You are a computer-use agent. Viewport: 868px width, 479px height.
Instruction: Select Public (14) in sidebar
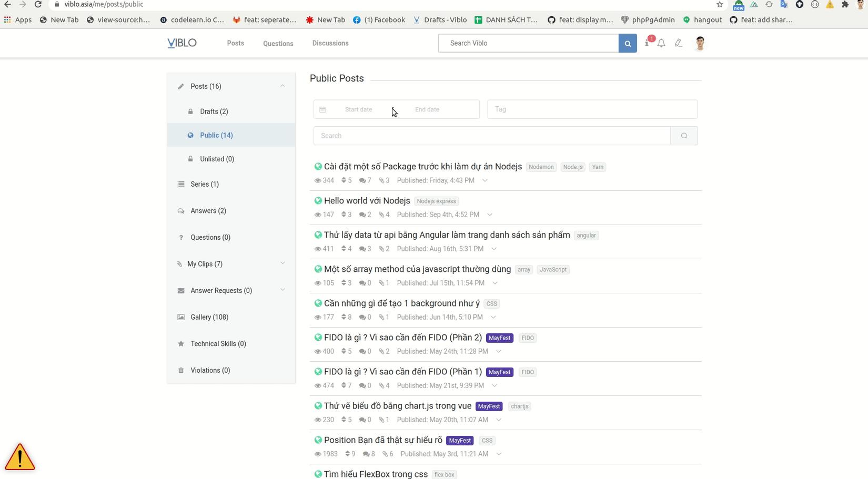[x=231, y=135]
